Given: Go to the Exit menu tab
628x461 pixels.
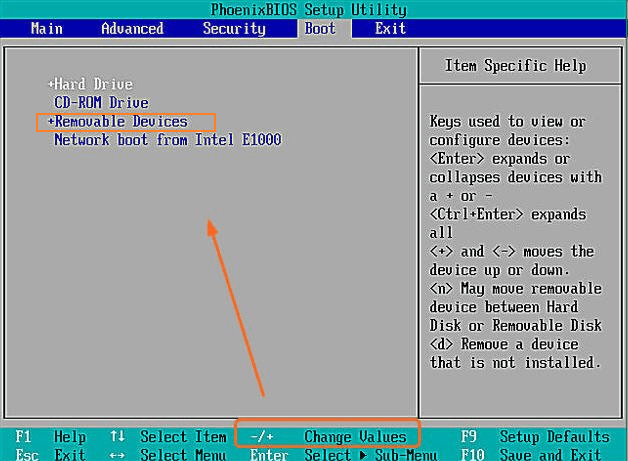Looking at the screenshot, I should point(390,28).
